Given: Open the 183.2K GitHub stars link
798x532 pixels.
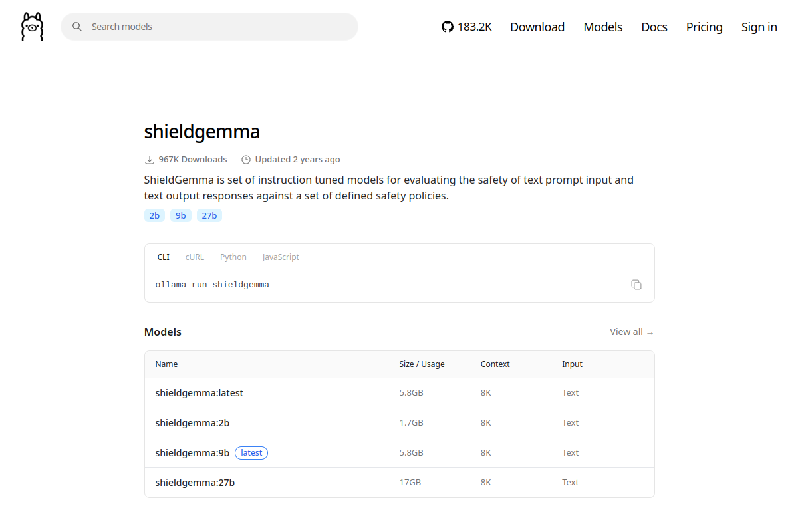Looking at the screenshot, I should (x=467, y=27).
